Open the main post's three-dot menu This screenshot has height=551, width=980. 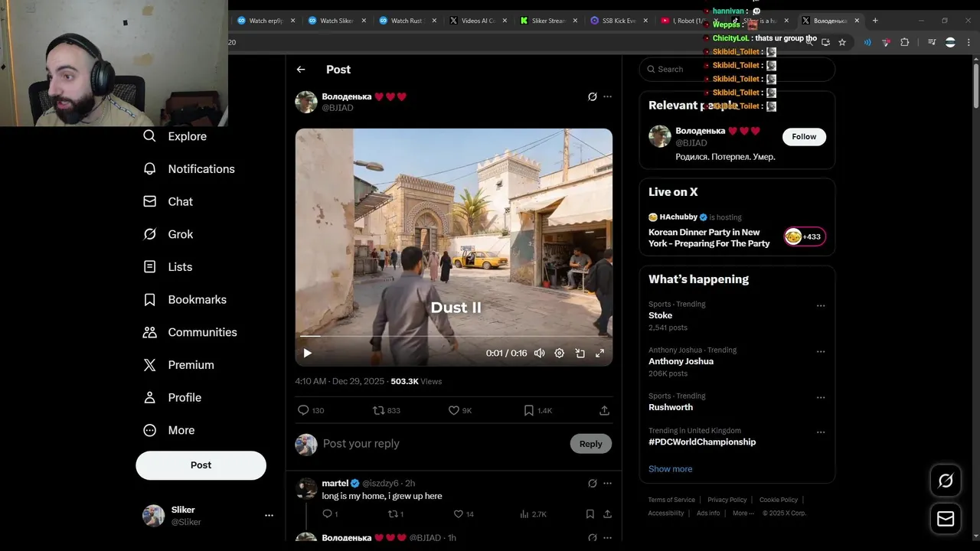608,96
